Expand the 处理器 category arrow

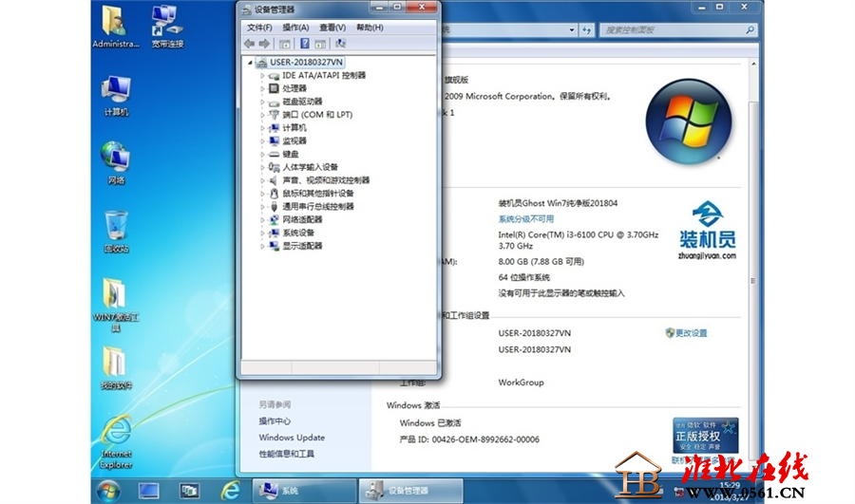click(x=262, y=89)
